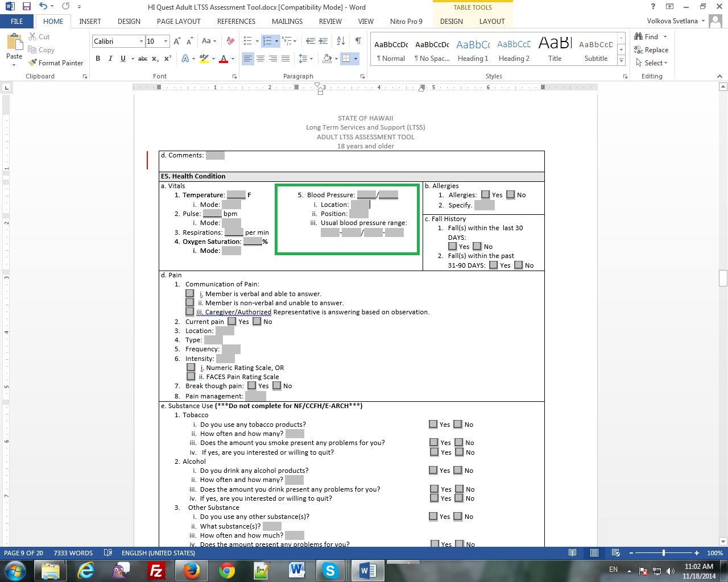
Task: Click the Copy button
Action: (x=41, y=50)
